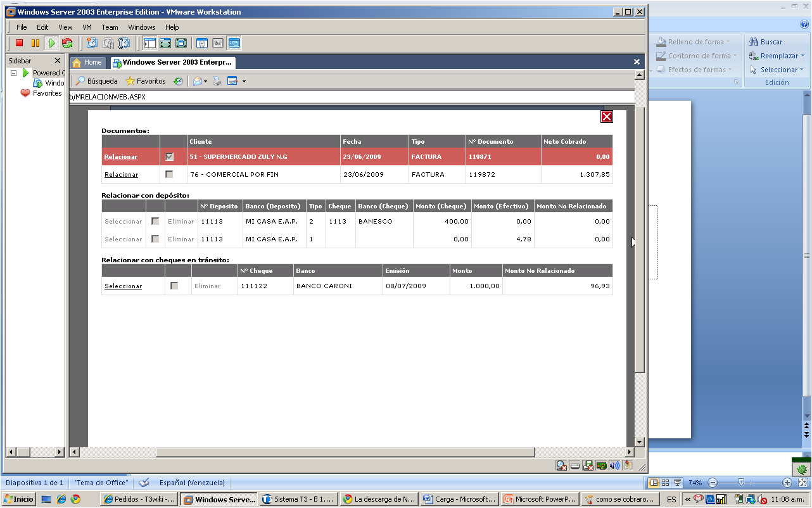Click the green Power On play button
Screen dimensions: 812x508
coord(51,43)
